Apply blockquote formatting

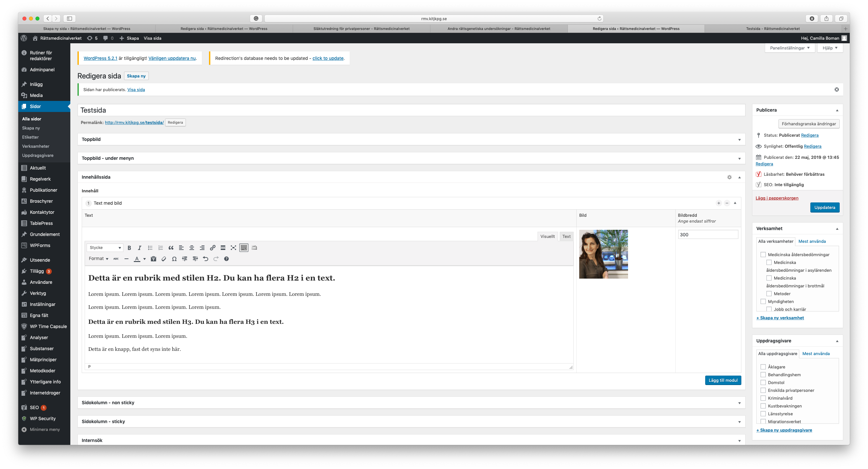pos(171,248)
